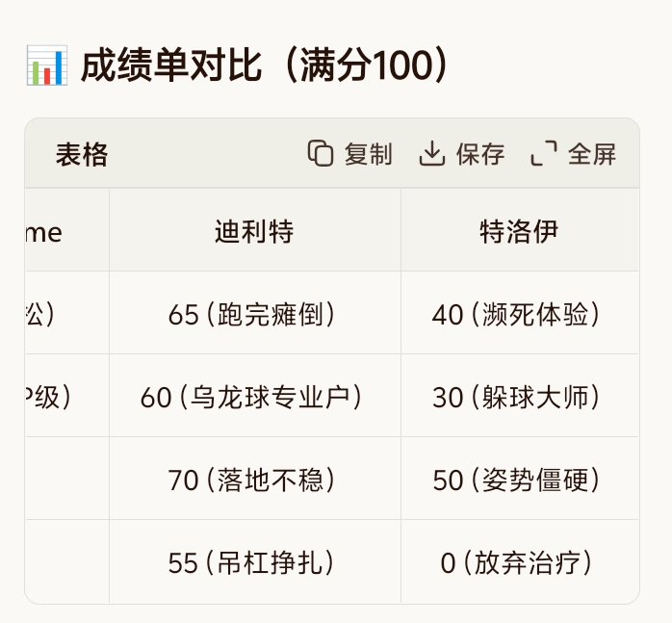Select the cell 55（吊杠挣扎）
The width and height of the screenshot is (672, 623).
click(254, 562)
